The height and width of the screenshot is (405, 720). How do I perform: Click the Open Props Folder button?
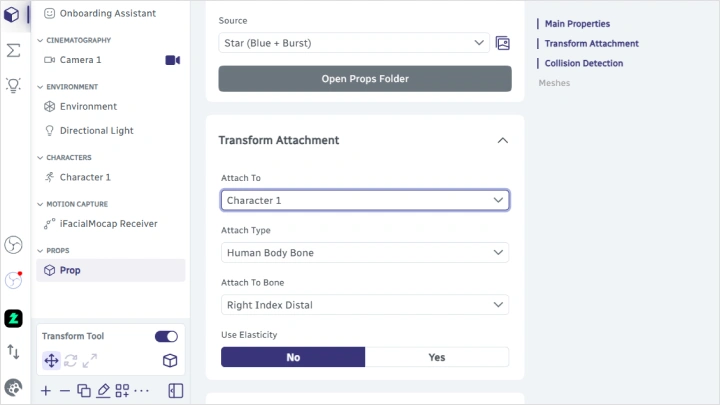click(364, 79)
